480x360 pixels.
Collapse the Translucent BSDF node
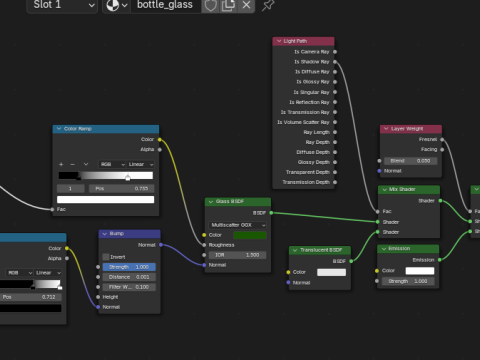(x=295, y=250)
